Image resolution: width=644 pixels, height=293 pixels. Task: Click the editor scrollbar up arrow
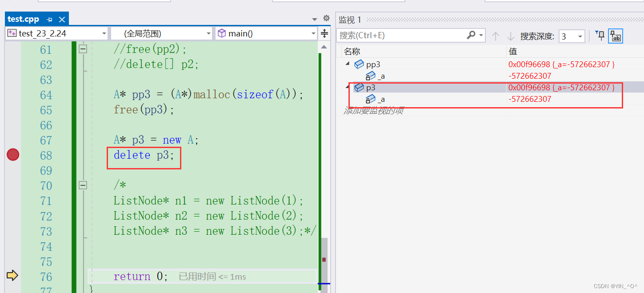324,47
